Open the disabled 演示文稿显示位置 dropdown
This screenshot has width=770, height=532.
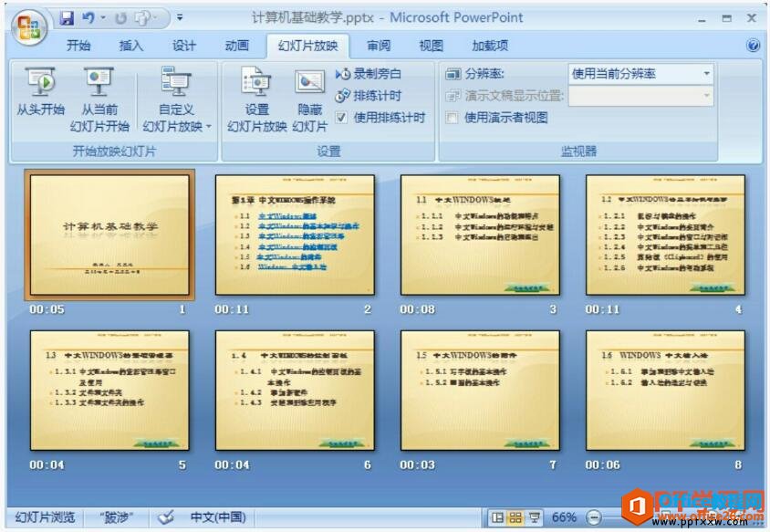(x=706, y=95)
